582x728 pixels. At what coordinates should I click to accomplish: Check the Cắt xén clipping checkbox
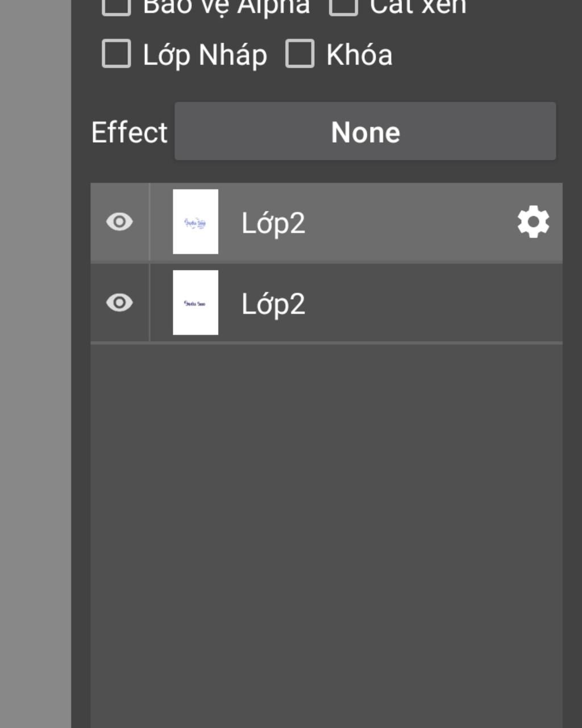point(343,6)
